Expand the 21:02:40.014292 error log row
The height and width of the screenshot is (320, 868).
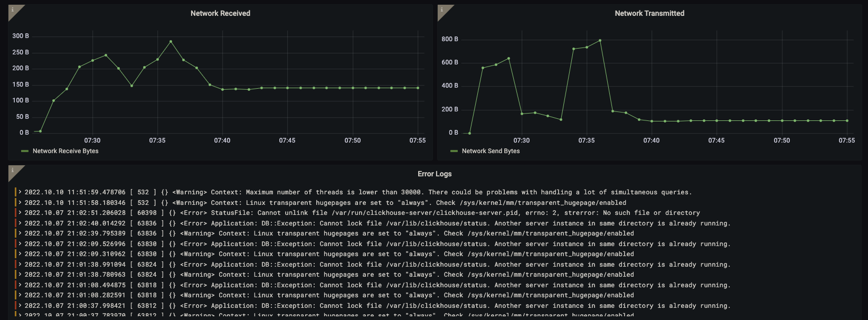pos(20,223)
